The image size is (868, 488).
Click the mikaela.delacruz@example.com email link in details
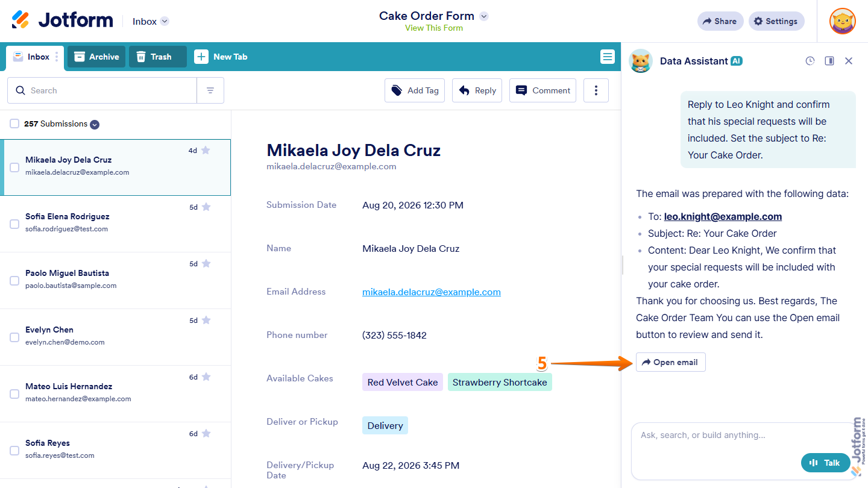(x=432, y=292)
